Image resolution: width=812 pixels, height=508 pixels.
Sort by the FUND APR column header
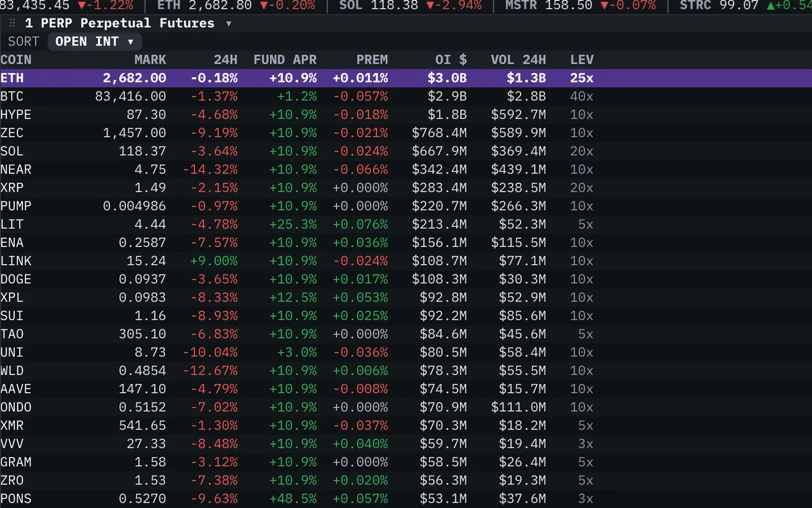285,60
